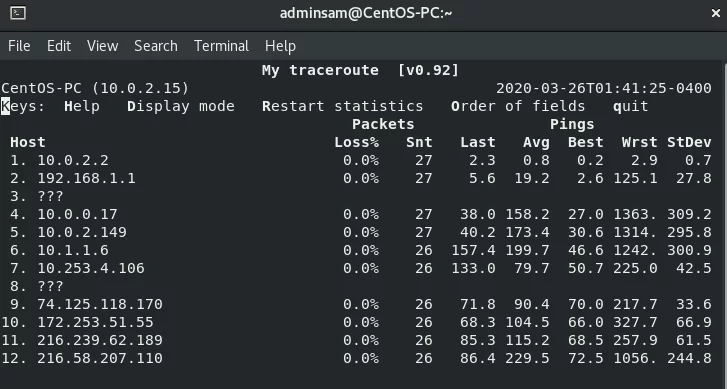Open the Edit menu

(59, 46)
